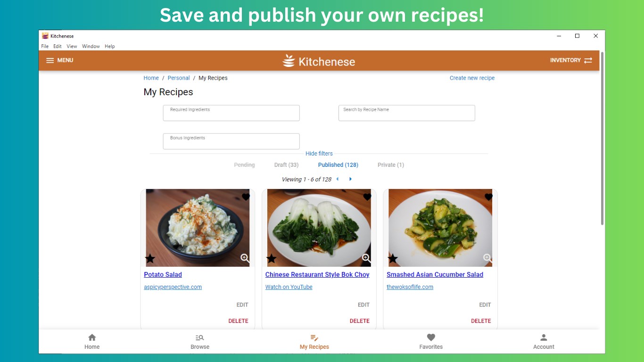Open the hamburger MENU icon

(x=50, y=60)
